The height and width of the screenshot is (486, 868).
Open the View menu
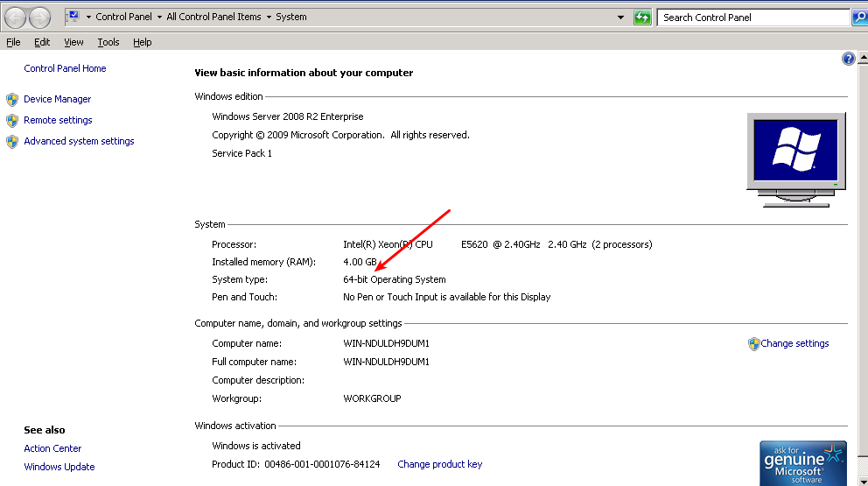(73, 42)
